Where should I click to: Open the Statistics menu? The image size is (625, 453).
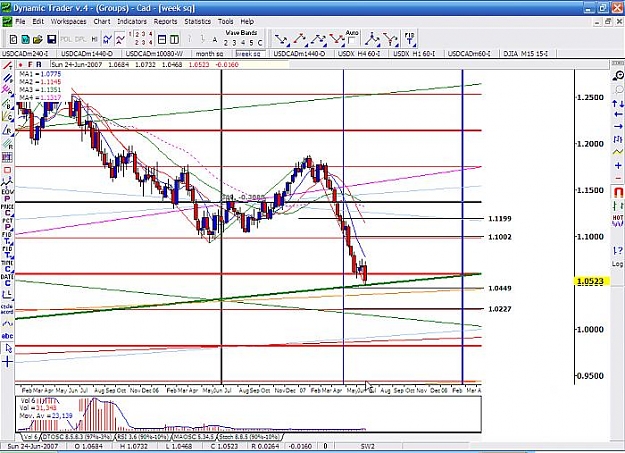coord(197,22)
